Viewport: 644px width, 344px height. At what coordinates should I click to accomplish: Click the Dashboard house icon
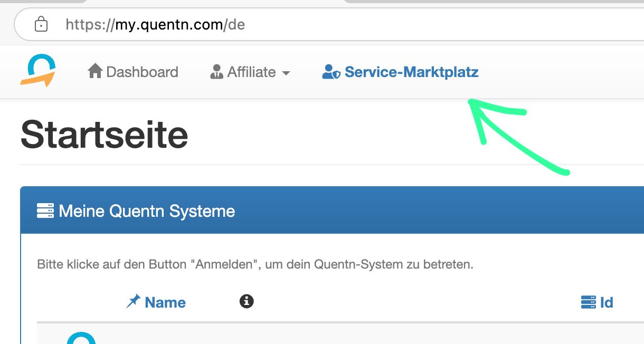(x=95, y=71)
